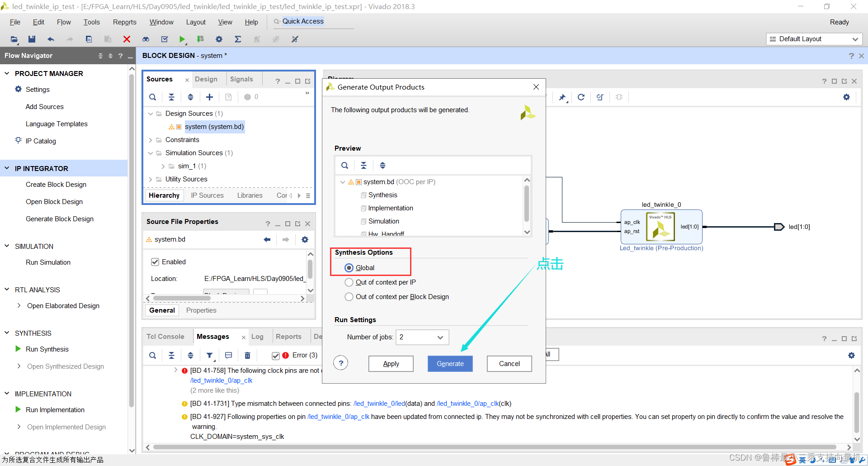Click the green Run play icon in the toolbar

point(182,39)
